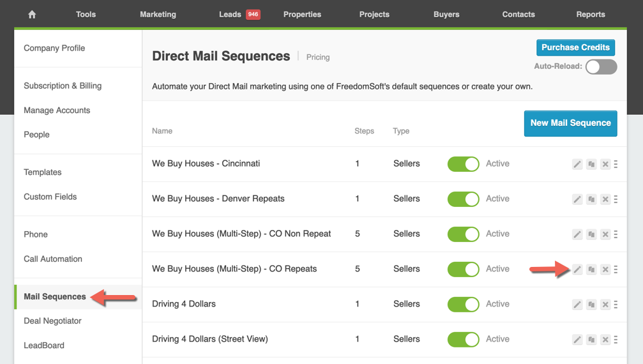Open the more-options handle for We Buy Houses - Denver Repeats
Screen dimensions: 643x364
click(616, 199)
